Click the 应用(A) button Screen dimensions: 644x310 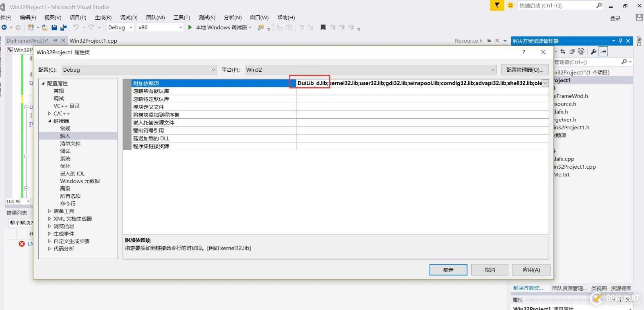point(531,270)
